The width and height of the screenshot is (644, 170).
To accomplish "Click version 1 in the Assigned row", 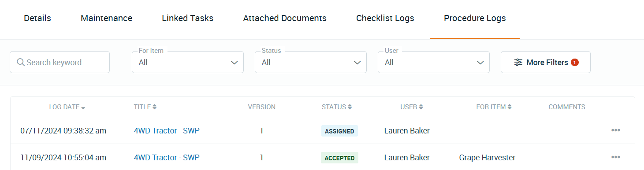I will point(261,130).
